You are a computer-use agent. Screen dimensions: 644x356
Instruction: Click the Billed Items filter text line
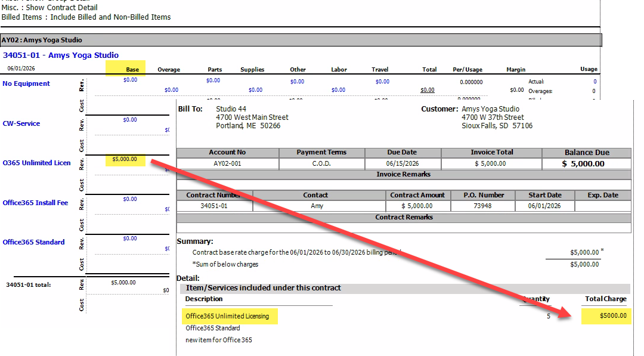click(x=86, y=17)
